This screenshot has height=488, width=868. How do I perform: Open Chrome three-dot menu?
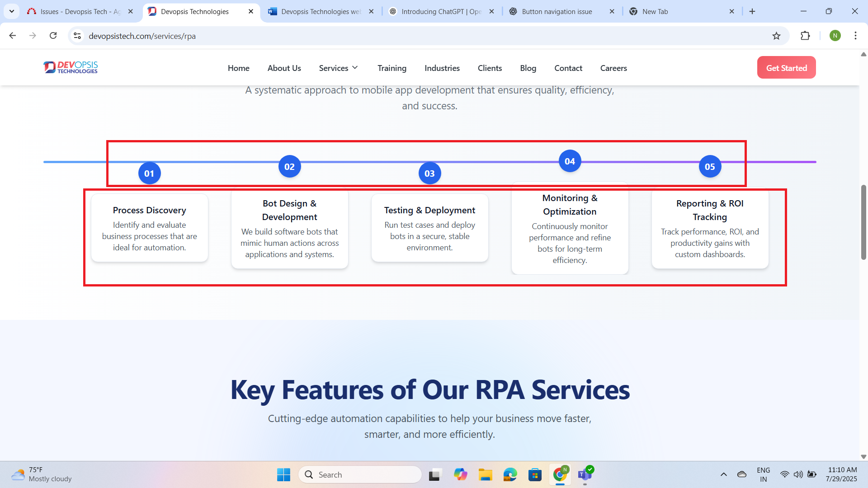[x=855, y=36]
